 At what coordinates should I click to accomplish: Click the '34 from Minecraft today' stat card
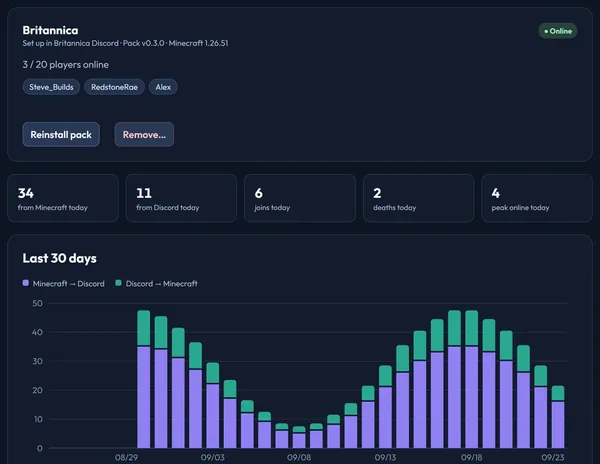(x=63, y=198)
